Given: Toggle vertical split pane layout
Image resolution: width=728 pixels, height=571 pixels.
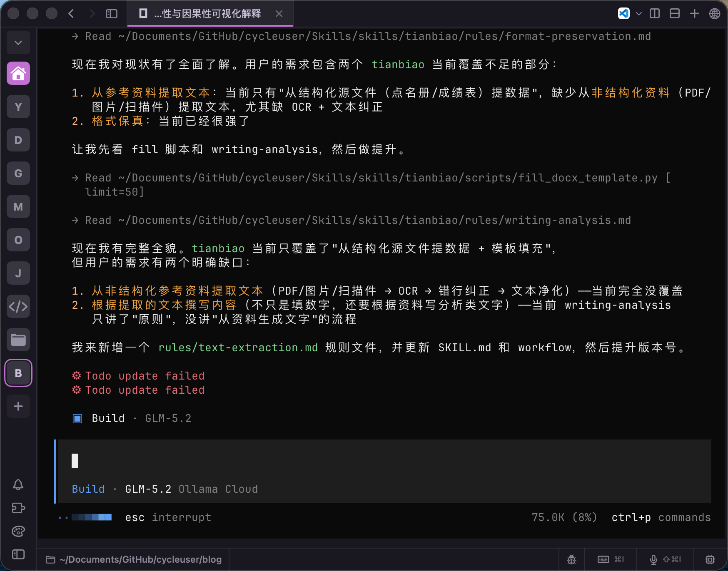Looking at the screenshot, I should coord(655,14).
